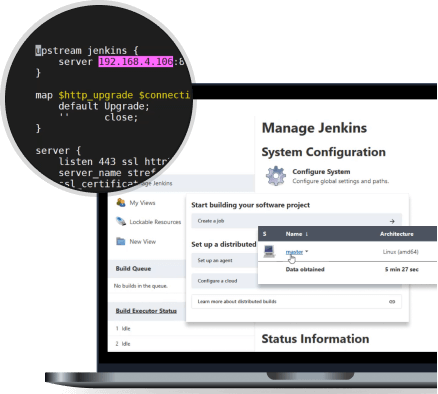Click the 'Linux (amd64)' architecture cell

[400, 252]
